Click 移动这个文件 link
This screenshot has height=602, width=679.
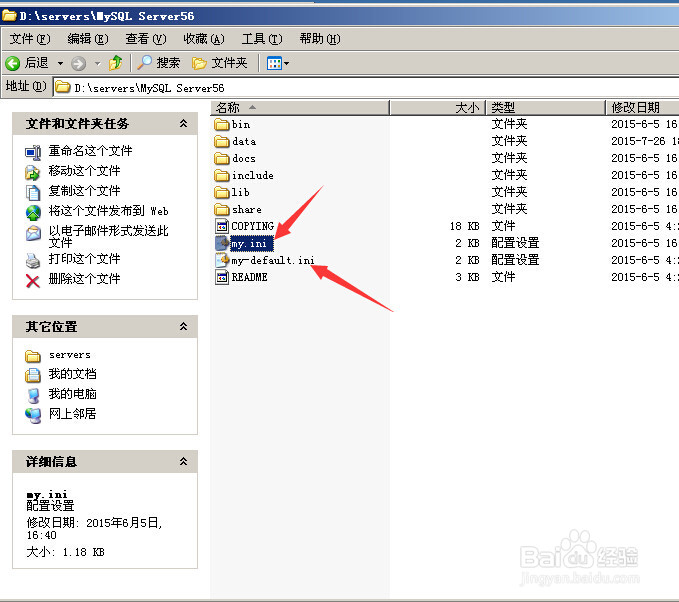[84, 171]
